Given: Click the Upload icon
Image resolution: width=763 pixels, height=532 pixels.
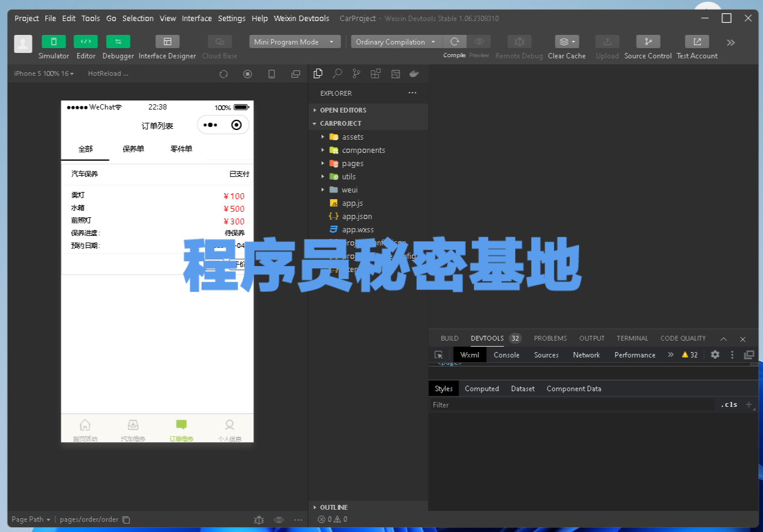Looking at the screenshot, I should [607, 42].
